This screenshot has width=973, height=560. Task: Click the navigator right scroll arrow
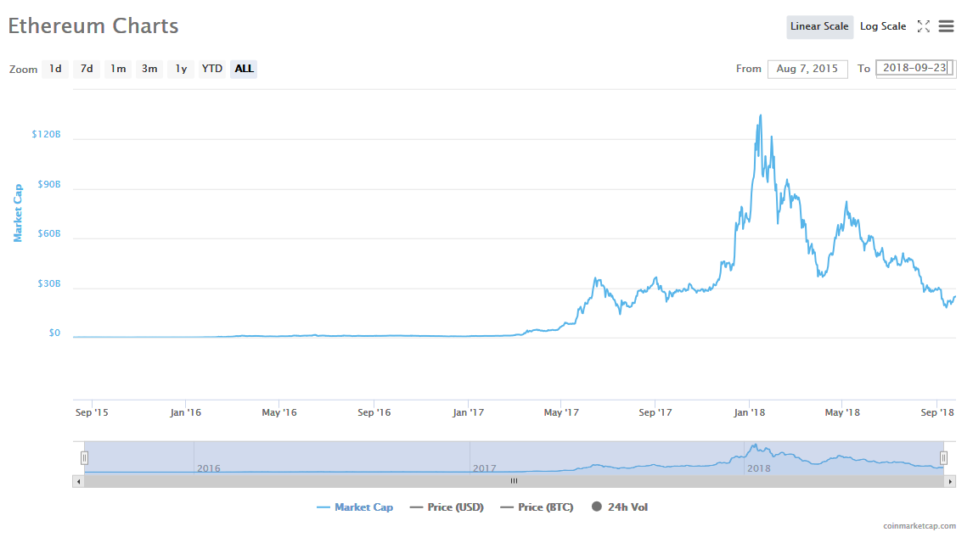point(950,481)
